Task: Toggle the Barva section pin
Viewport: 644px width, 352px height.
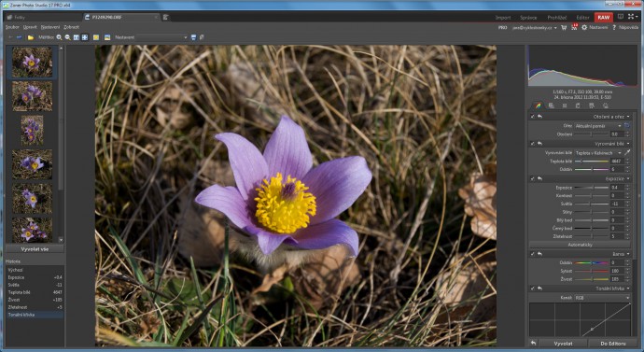Action: coord(533,254)
